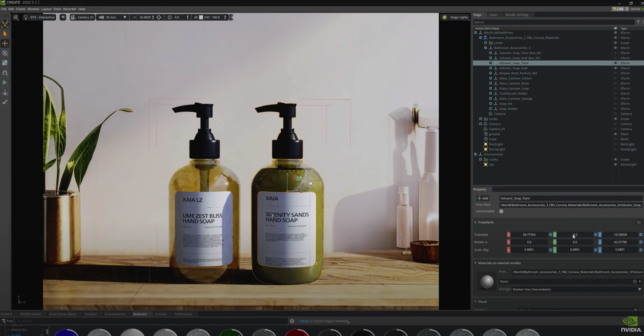Expand the Mojave_Reed_Parfum_002 tree node
The height and width of the screenshot is (336, 644).
point(491,73)
